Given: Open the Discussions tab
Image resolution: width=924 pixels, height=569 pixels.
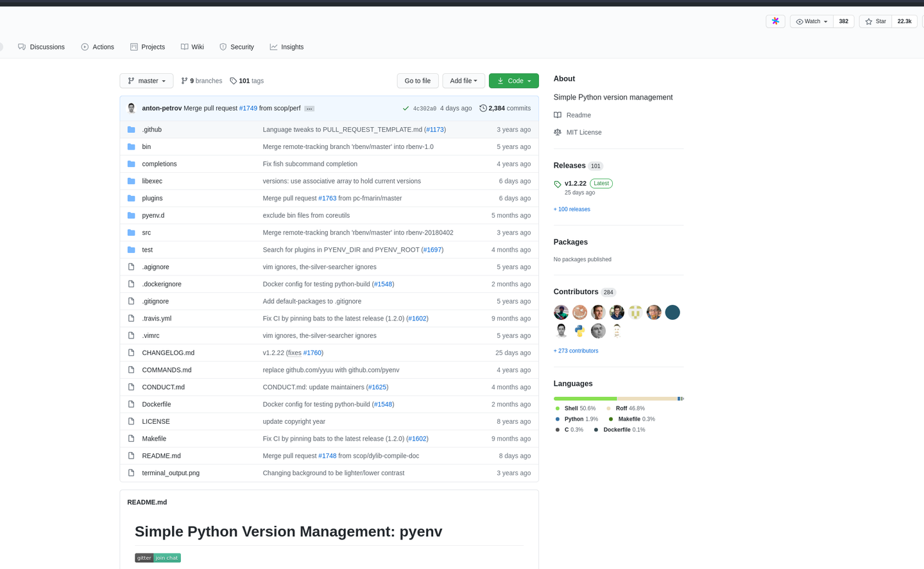Looking at the screenshot, I should pyautogui.click(x=41, y=46).
